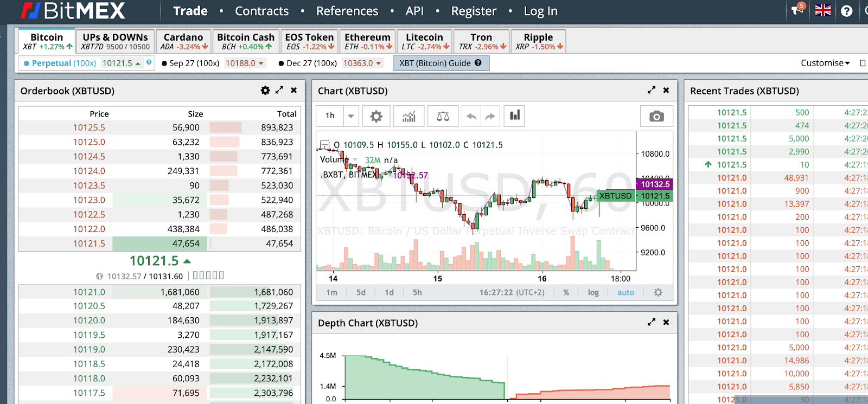Expand the Chart panel to fullscreen

(x=652, y=91)
